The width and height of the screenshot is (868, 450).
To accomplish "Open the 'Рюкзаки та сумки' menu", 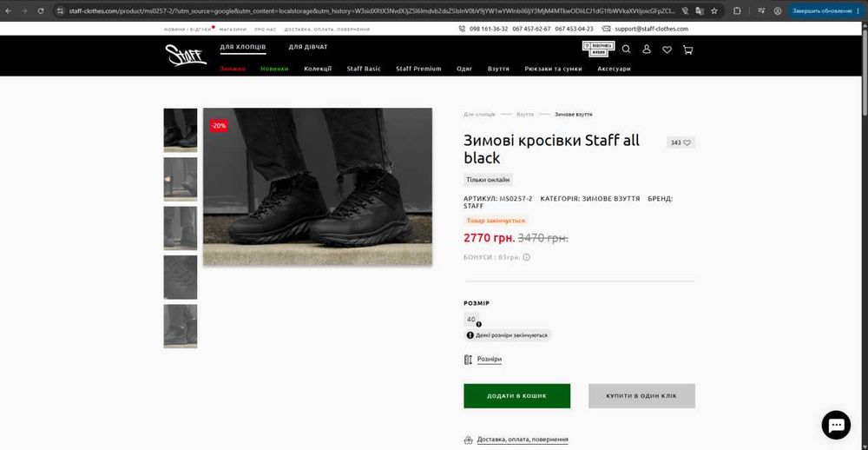I will 553,69.
